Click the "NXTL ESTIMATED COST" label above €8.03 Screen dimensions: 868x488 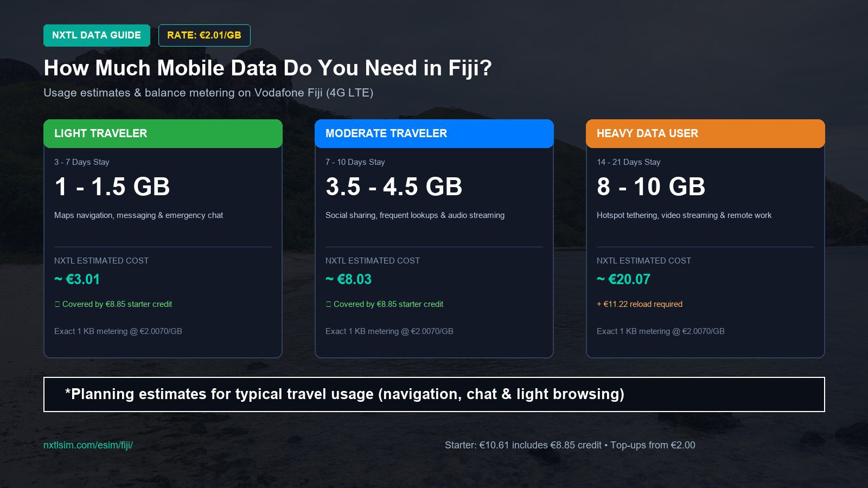(373, 261)
